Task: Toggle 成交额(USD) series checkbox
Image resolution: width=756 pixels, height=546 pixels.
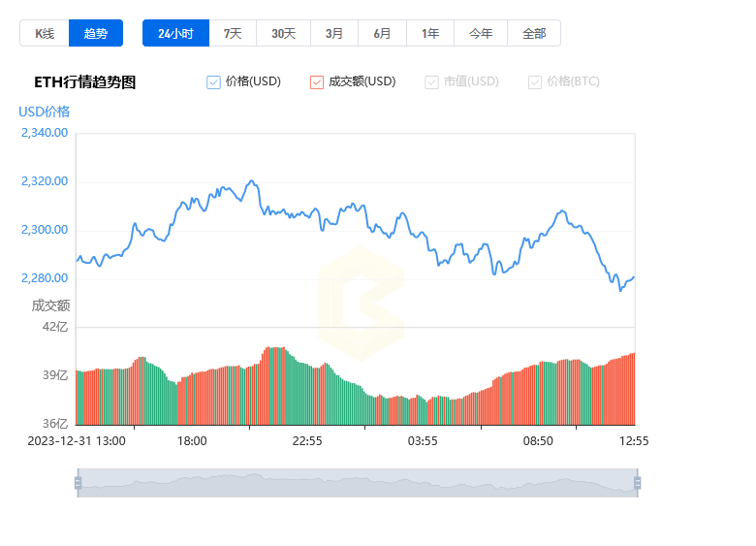Action: point(317,82)
